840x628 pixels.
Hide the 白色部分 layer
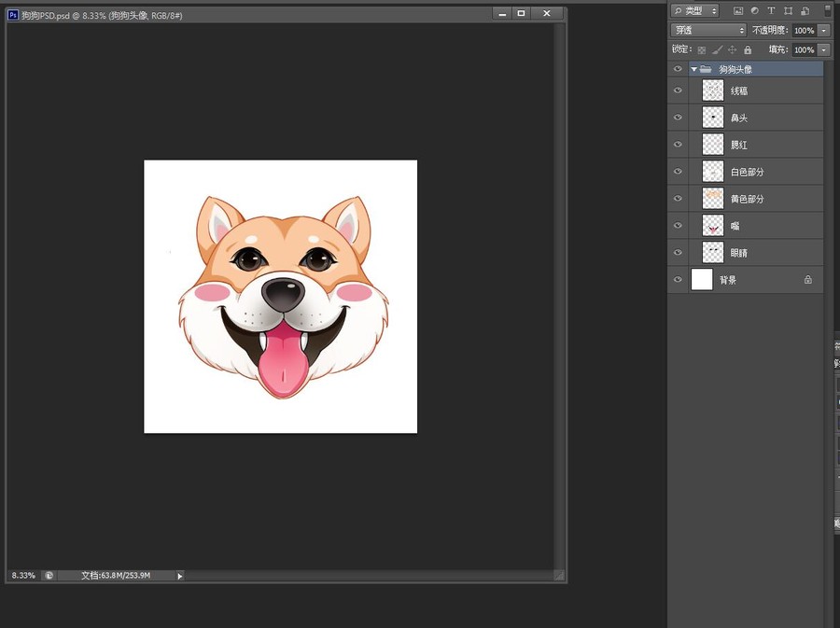[678, 172]
